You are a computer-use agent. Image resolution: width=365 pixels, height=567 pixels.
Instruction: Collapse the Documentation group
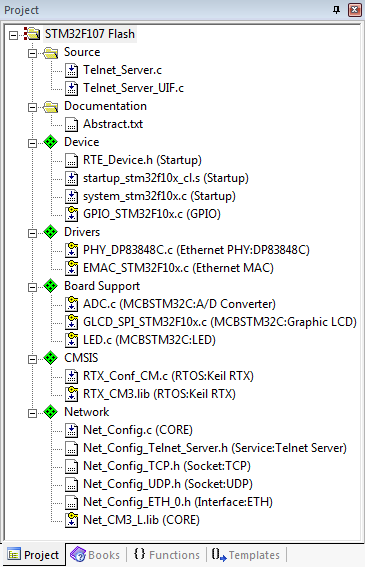pyautogui.click(x=33, y=107)
